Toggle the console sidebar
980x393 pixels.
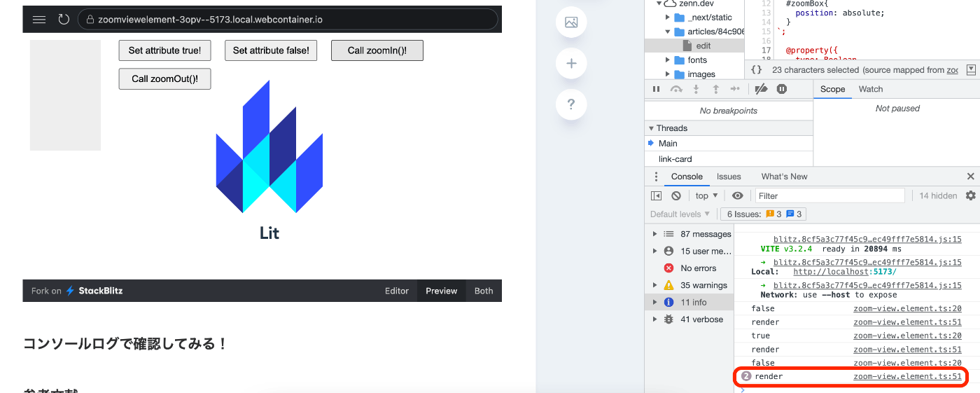click(x=656, y=195)
